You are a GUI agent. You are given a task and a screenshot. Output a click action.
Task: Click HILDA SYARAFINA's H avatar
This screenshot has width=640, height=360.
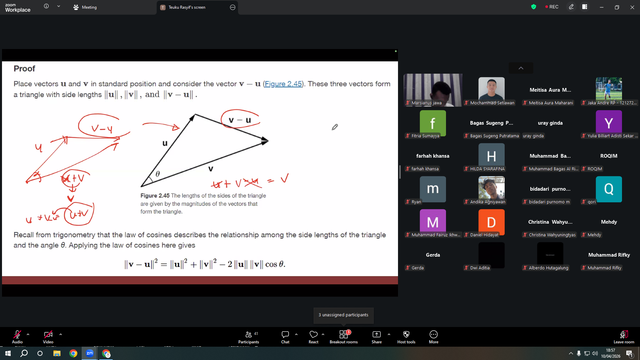coord(491,156)
